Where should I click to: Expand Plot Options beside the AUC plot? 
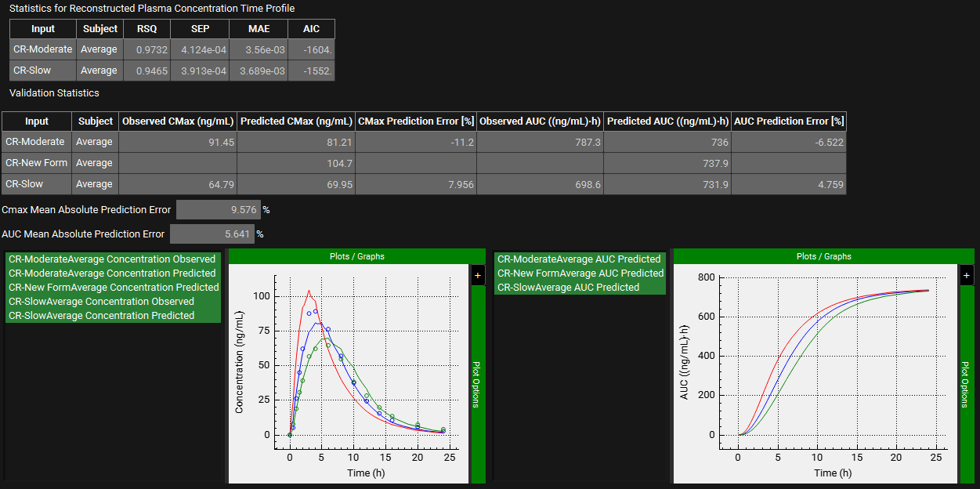967,384
